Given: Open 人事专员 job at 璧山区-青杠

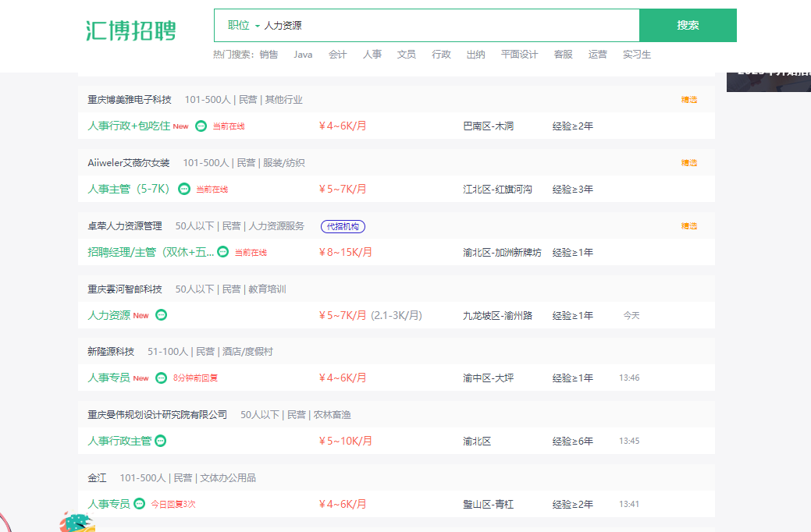Looking at the screenshot, I should point(108,504).
